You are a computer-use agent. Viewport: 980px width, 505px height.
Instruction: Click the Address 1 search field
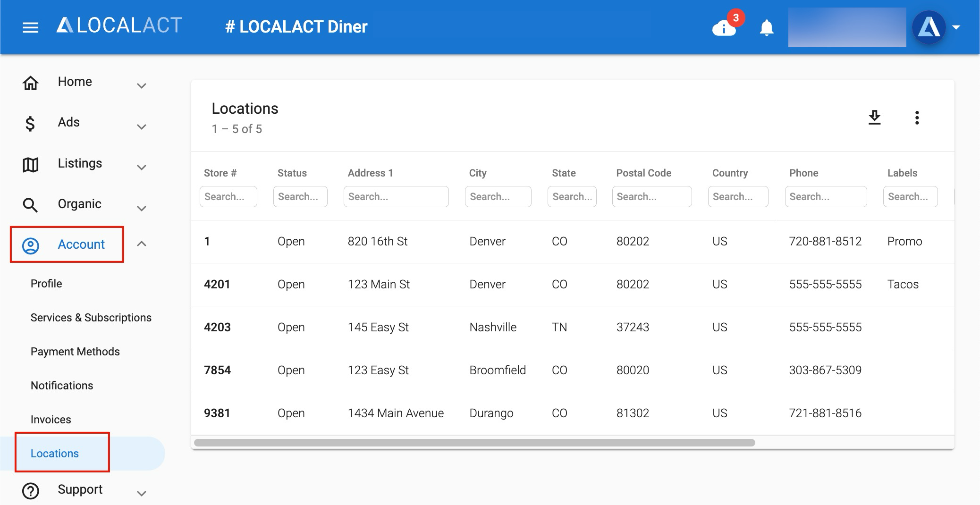pos(396,196)
